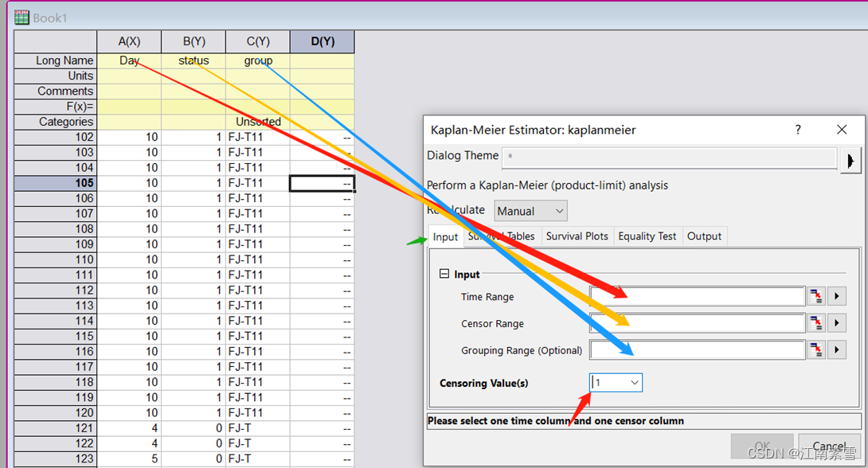The height and width of the screenshot is (468, 868).
Task: Click into the Time Range field
Action: point(697,297)
